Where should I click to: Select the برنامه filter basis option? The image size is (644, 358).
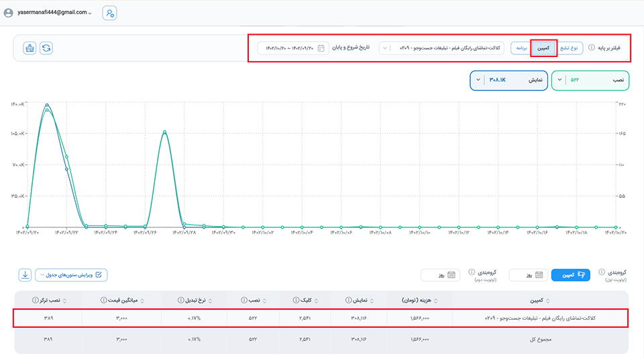[520, 48]
